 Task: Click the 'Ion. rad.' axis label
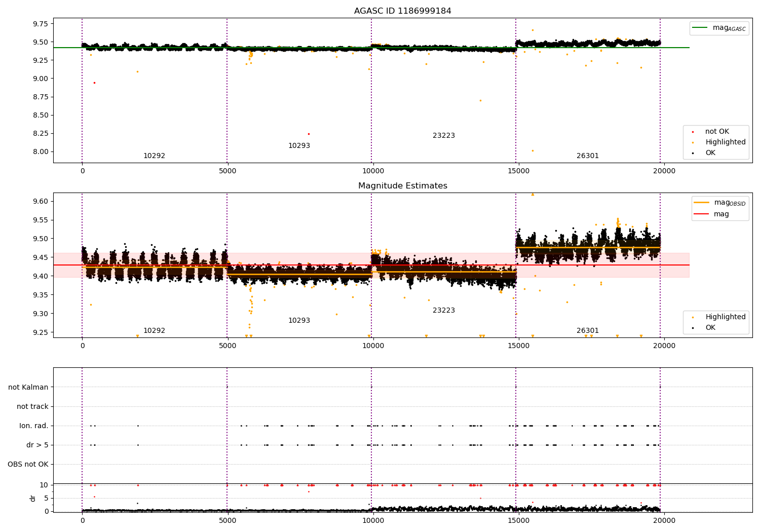[x=34, y=426]
